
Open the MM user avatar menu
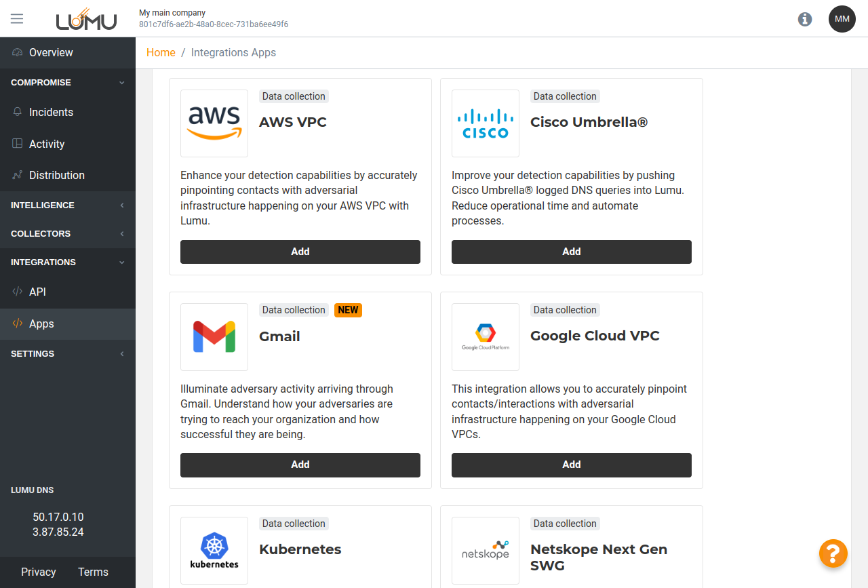(842, 19)
